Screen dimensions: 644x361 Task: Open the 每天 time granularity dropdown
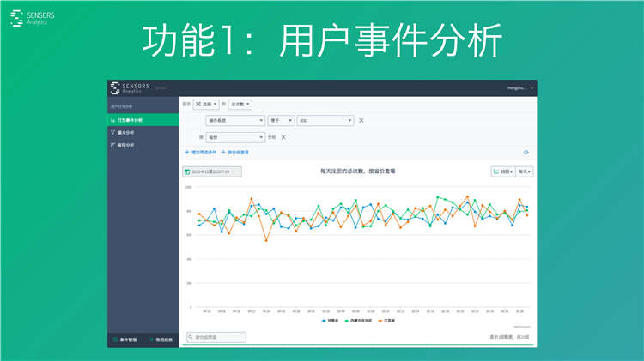524,171
